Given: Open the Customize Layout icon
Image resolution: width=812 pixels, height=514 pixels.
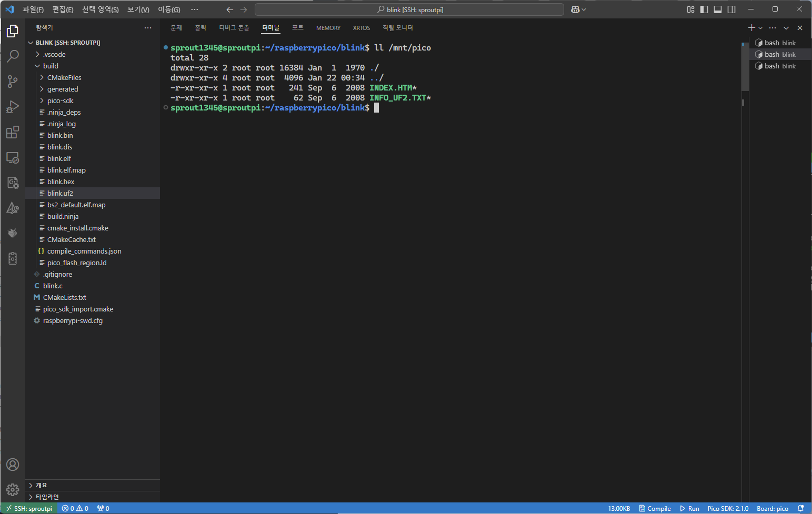Looking at the screenshot, I should tap(690, 9).
